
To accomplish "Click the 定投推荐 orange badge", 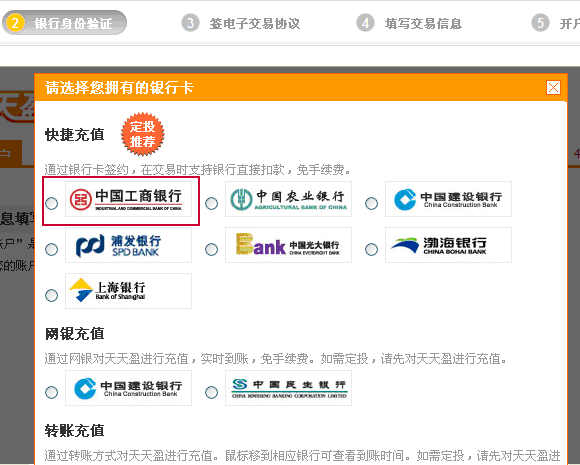I will click(143, 134).
